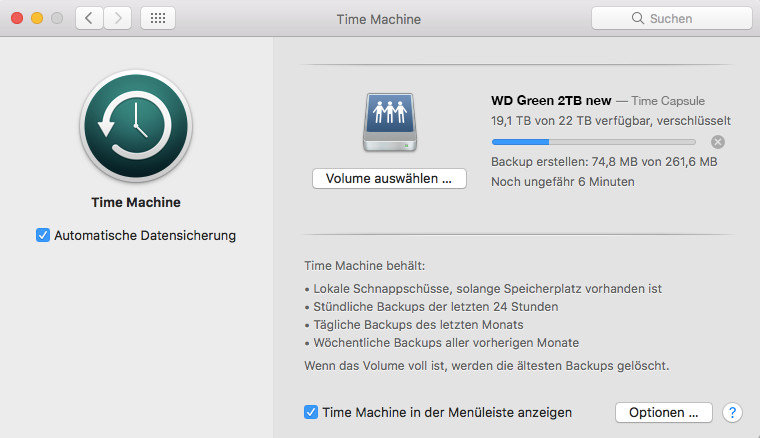760x438 pixels.
Task: Click the WD Green 2TB new volume name
Action: point(551,101)
